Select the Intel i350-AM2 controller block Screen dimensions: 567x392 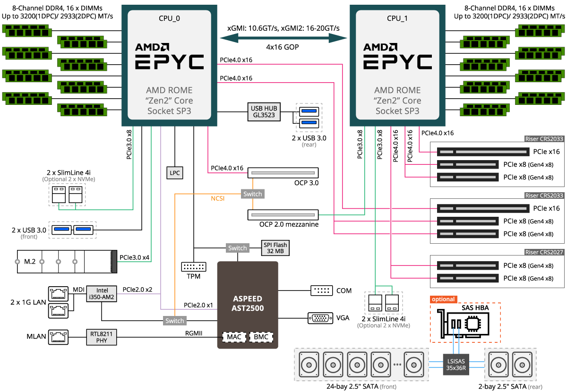102,293
